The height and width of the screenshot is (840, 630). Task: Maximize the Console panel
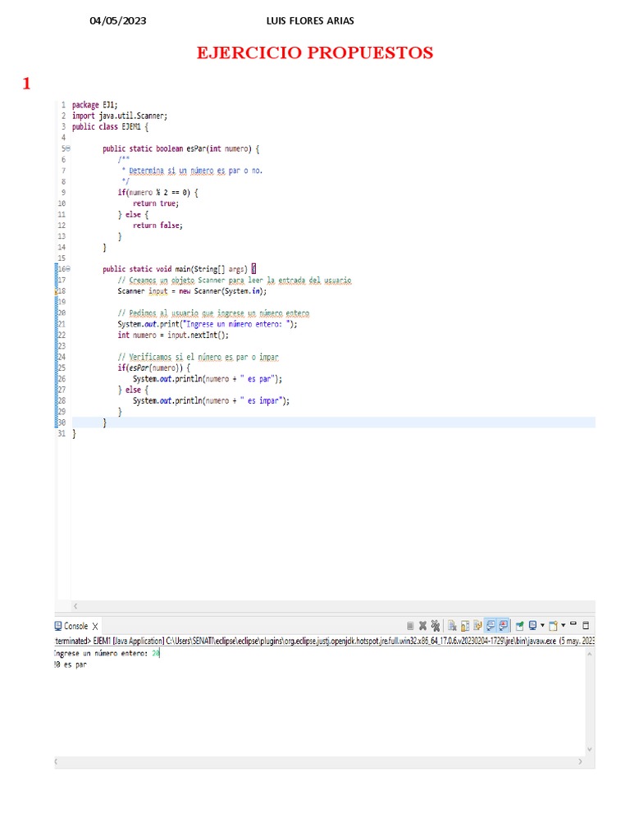tap(586, 625)
